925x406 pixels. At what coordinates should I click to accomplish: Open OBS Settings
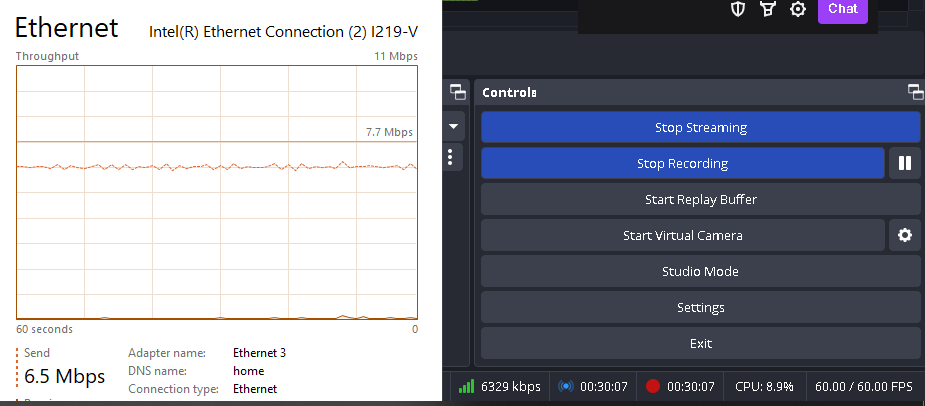[x=701, y=307]
